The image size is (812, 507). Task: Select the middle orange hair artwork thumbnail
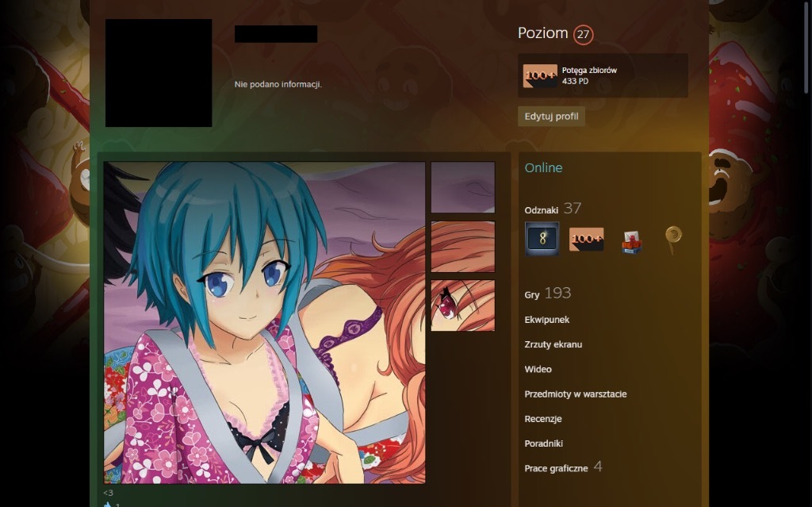pyautogui.click(x=463, y=247)
